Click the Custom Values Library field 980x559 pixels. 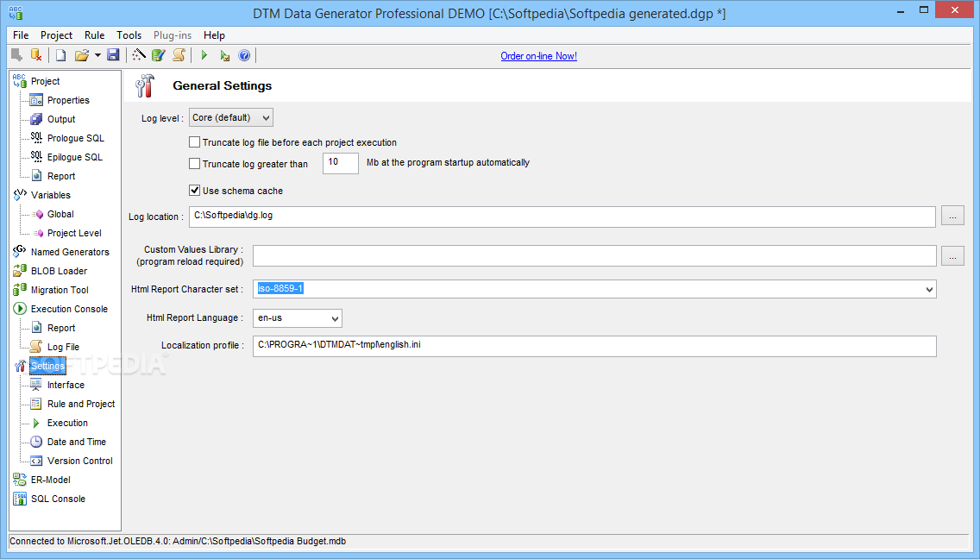pos(594,255)
